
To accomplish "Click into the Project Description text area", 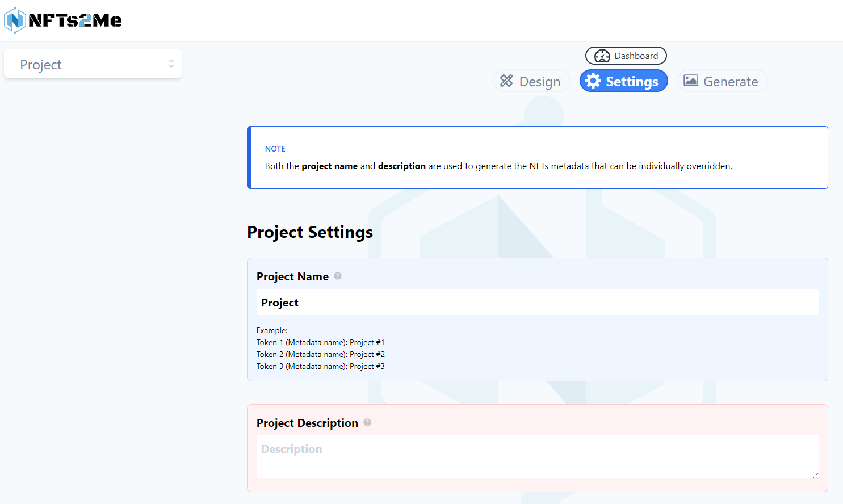I will click(x=537, y=456).
